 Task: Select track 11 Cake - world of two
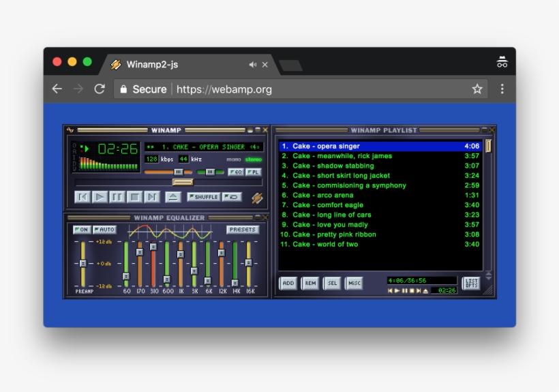click(x=380, y=244)
